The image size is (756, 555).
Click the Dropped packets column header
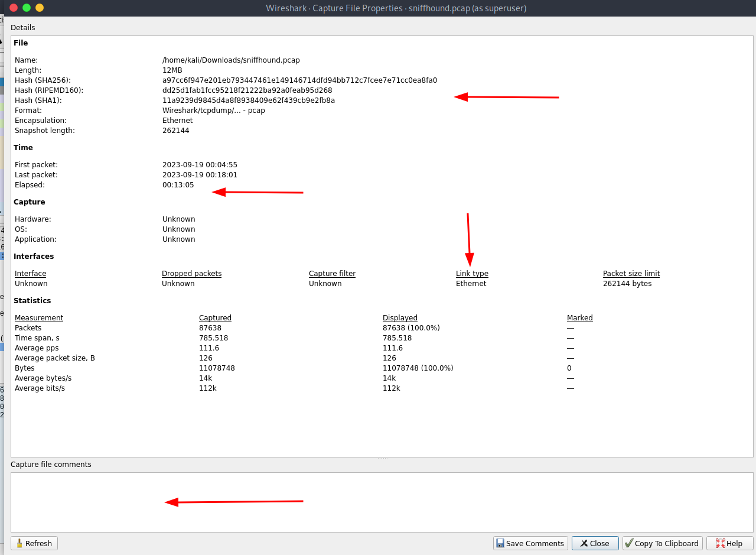[191, 274]
